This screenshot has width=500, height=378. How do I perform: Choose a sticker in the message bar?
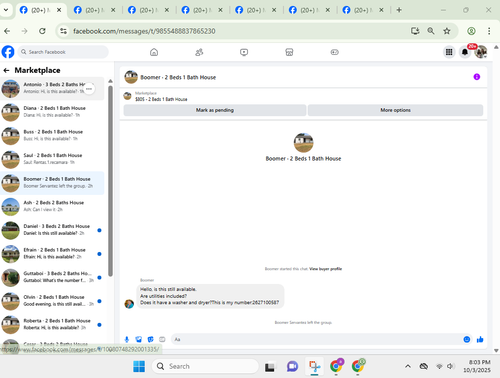[x=150, y=339]
